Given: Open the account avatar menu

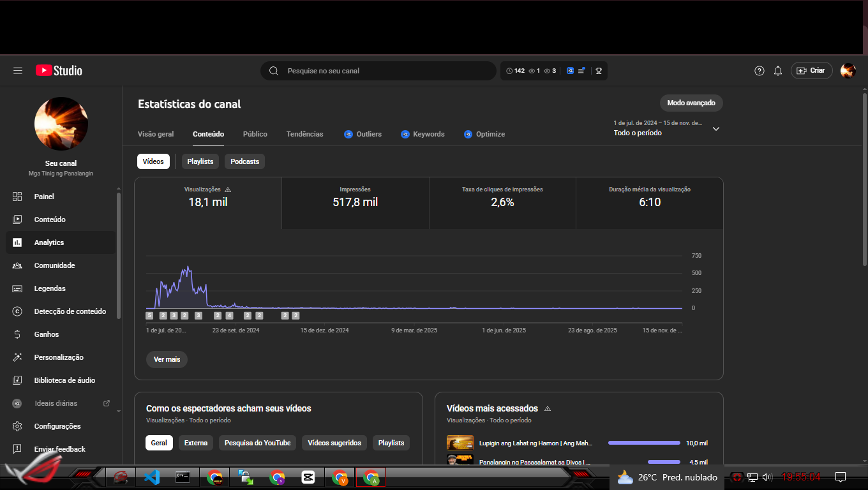Looking at the screenshot, I should coord(848,71).
